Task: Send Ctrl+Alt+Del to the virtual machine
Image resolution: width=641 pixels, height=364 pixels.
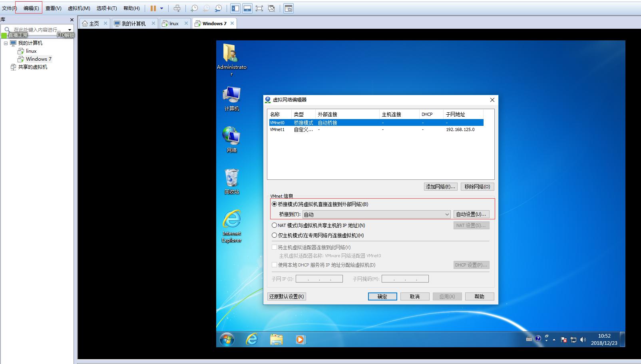Action: 177,8
